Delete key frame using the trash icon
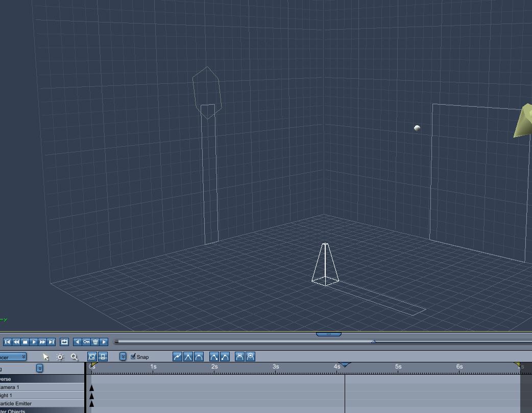532x413 pixels. [95, 342]
